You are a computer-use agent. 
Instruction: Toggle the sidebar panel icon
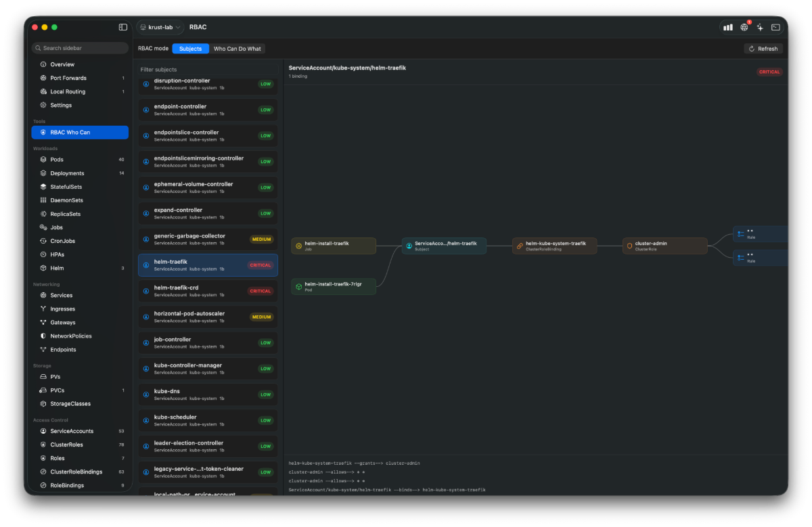pos(123,27)
